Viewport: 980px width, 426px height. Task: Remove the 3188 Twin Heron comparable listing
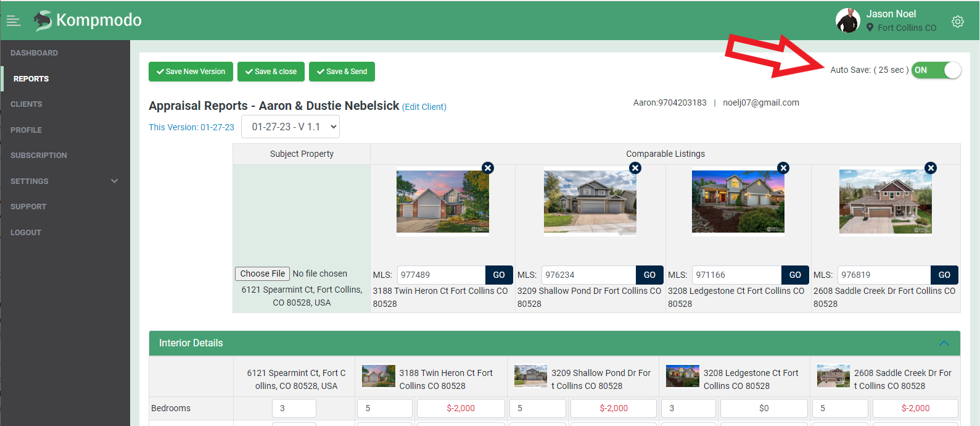(x=488, y=168)
